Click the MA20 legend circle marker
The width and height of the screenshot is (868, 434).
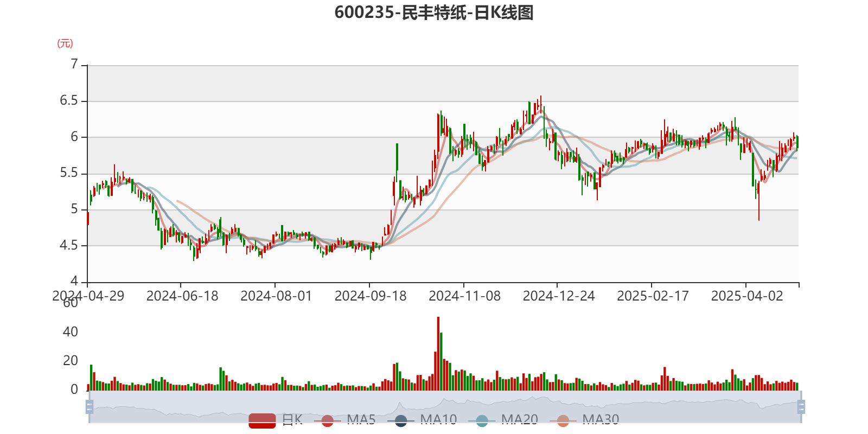[482, 420]
